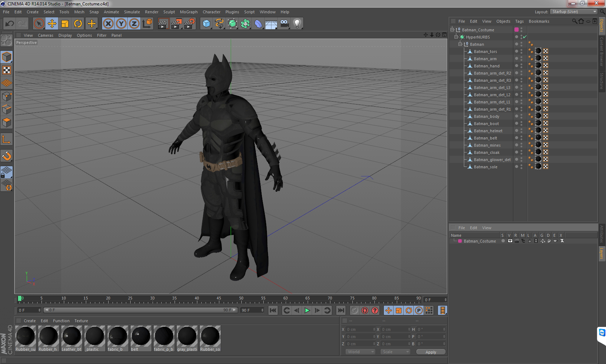Toggle position keyframe recording
The width and height of the screenshot is (606, 364).
coord(388,310)
